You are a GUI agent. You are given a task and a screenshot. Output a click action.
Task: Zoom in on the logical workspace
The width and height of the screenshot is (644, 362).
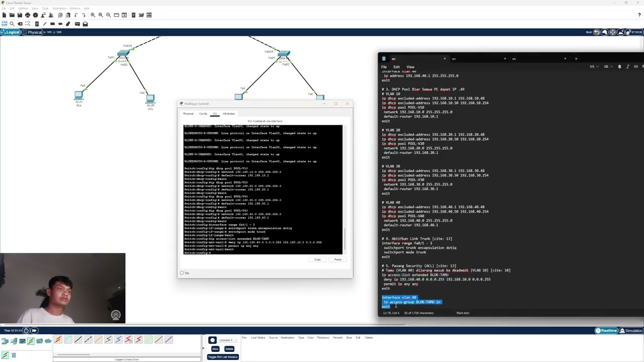pyautogui.click(x=93, y=15)
